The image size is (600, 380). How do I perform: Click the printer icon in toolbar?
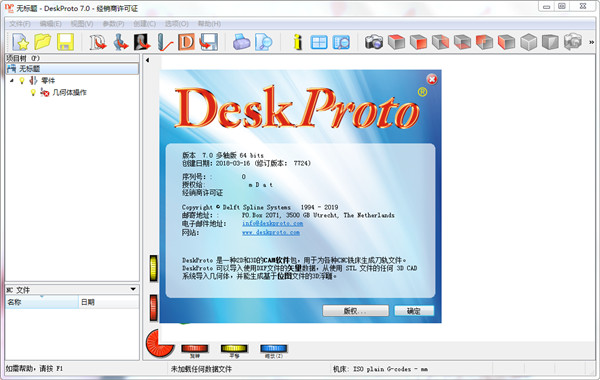[x=241, y=42]
